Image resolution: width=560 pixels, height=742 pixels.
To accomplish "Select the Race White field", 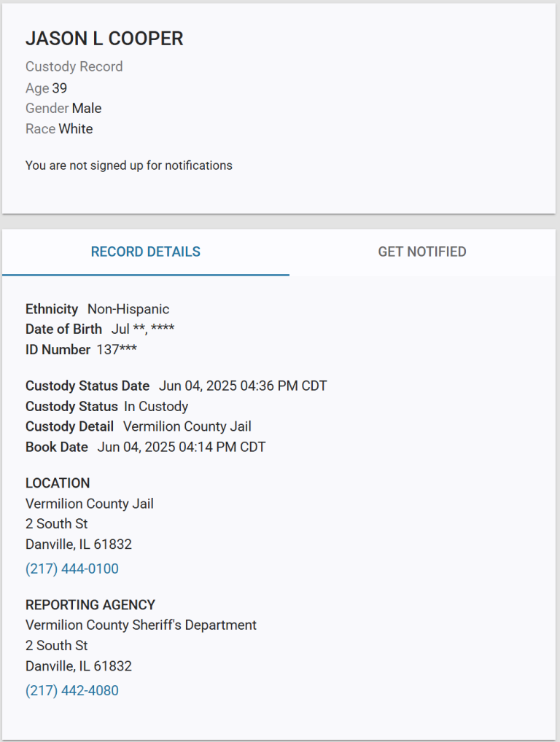I will (59, 129).
